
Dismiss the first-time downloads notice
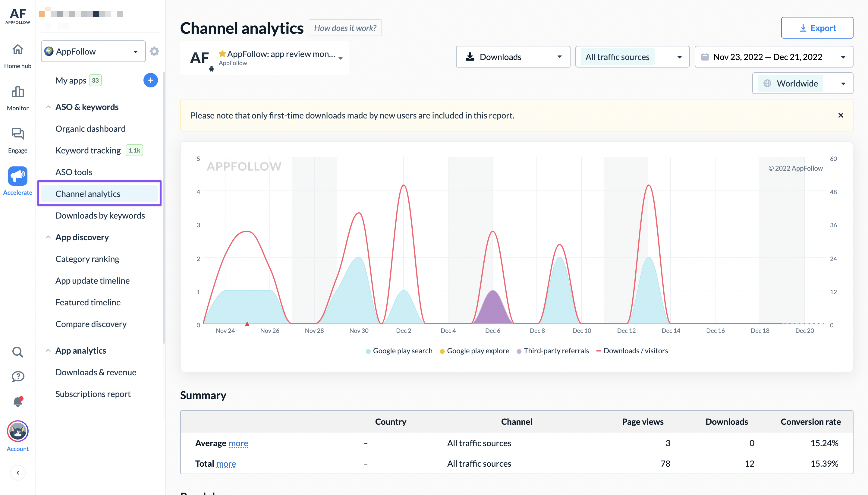[x=840, y=115]
